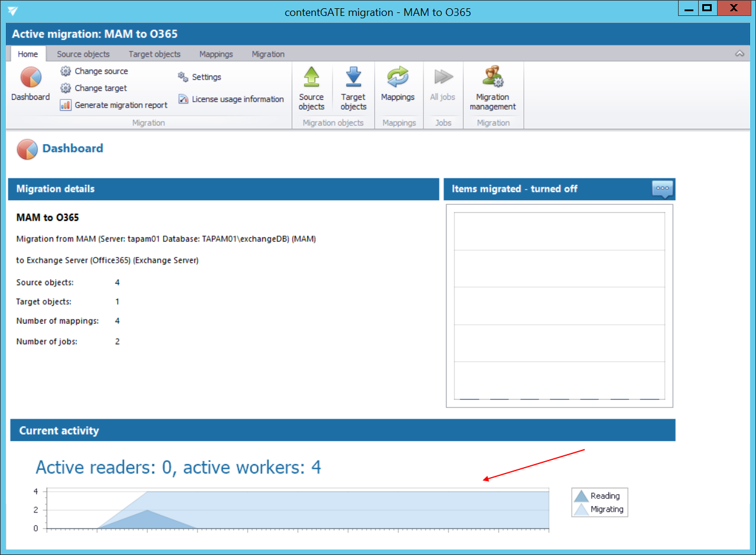
Task: Click the Migrating legend swatch
Action: [x=582, y=510]
